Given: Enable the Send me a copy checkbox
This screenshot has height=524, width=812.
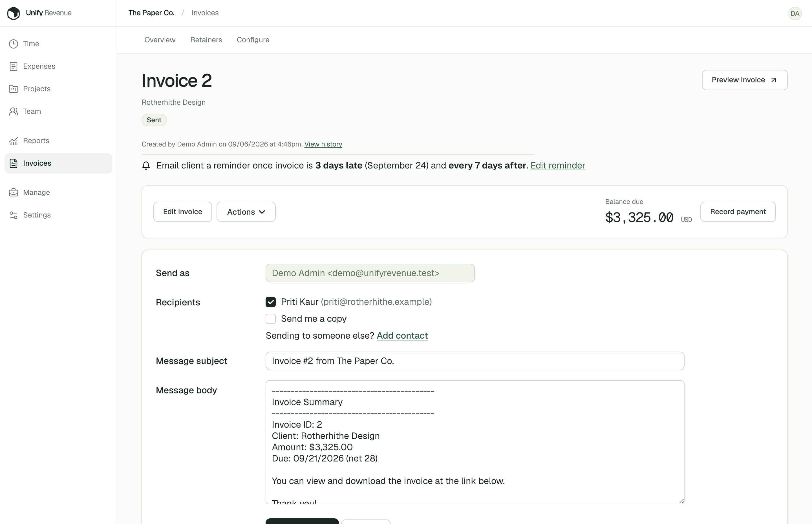Looking at the screenshot, I should [271, 319].
